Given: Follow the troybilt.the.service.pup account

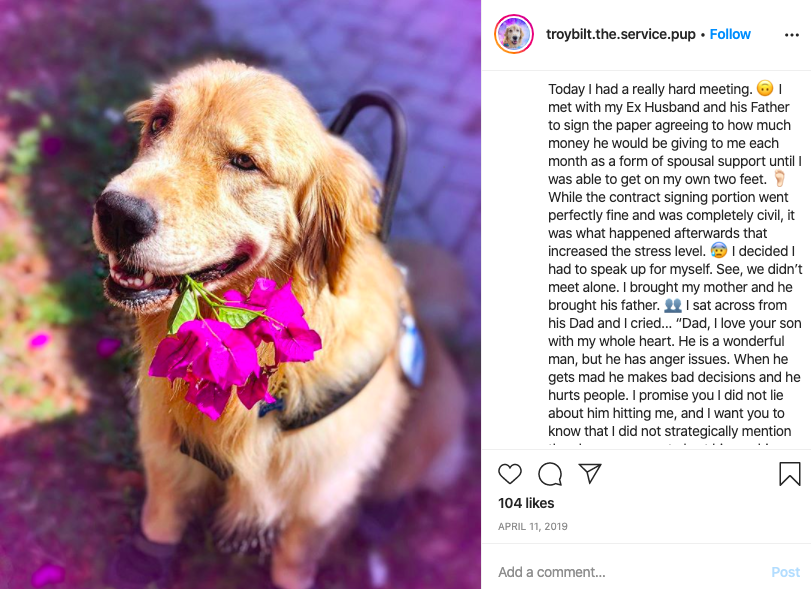Looking at the screenshot, I should click(x=730, y=34).
